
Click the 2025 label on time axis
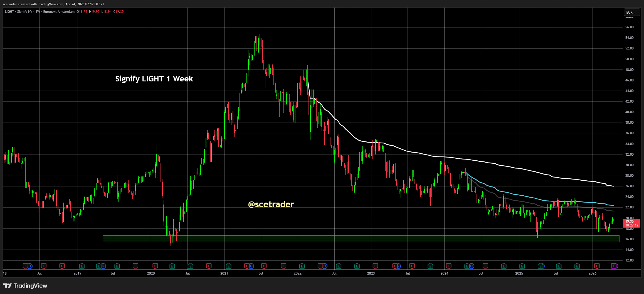pos(519,273)
